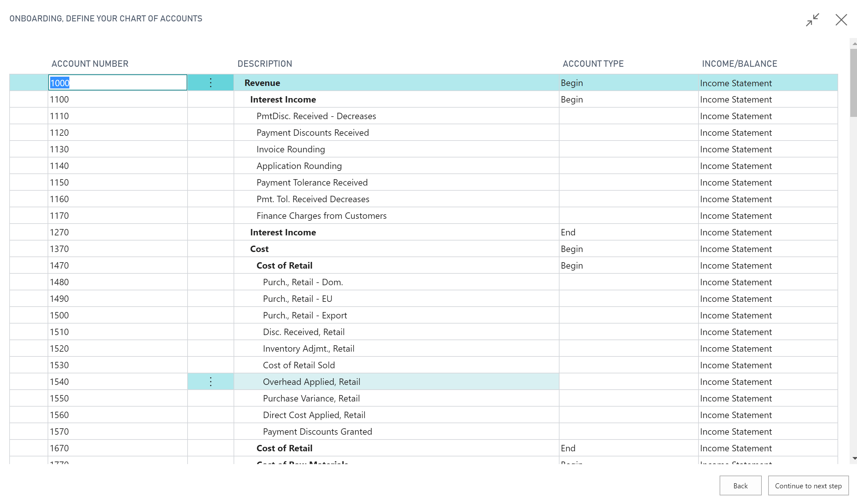Click the Back button
857x504 pixels.
pos(740,486)
